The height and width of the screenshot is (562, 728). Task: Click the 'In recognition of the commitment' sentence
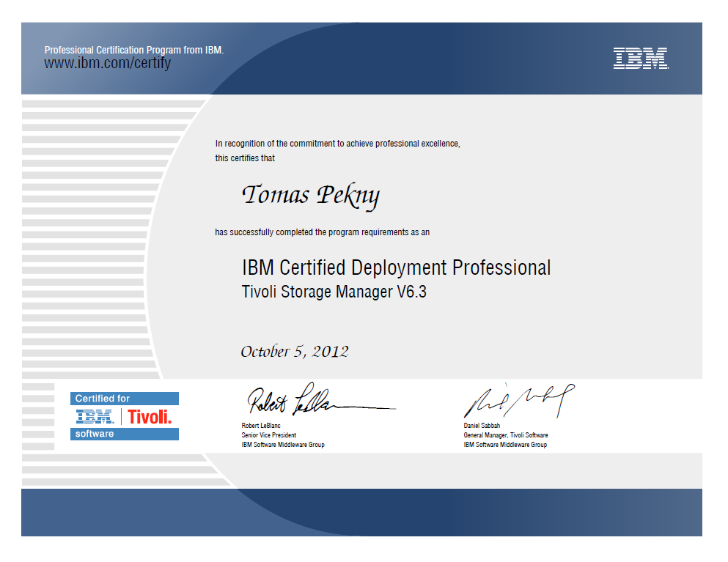click(337, 144)
